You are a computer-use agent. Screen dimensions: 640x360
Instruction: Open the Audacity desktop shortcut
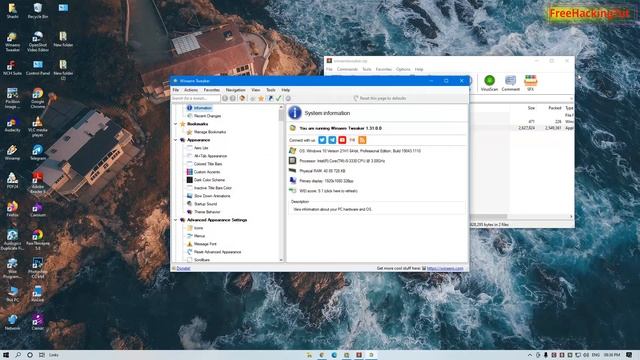point(12,124)
